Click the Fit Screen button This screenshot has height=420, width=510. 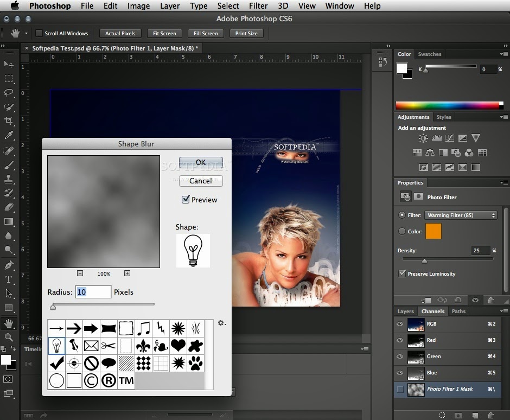tap(164, 34)
